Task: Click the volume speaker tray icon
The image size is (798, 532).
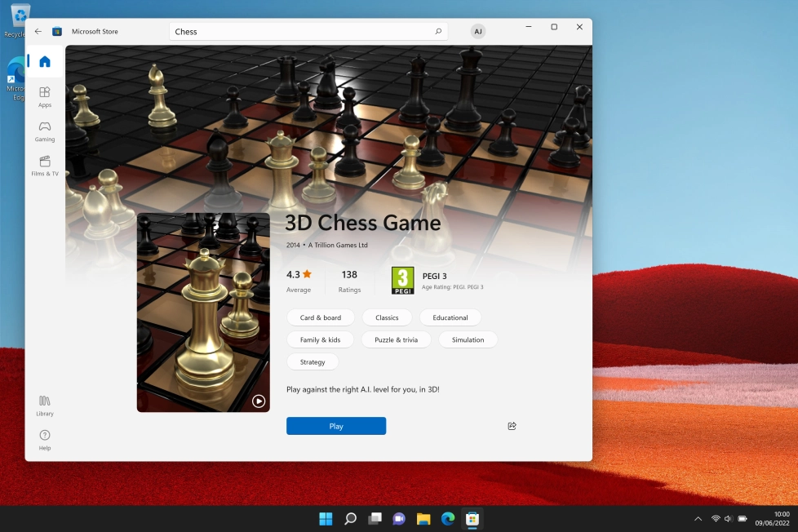Action: [729, 519]
